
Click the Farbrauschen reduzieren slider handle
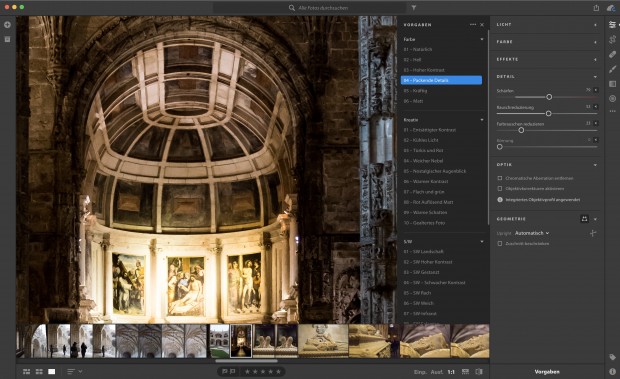tap(521, 130)
